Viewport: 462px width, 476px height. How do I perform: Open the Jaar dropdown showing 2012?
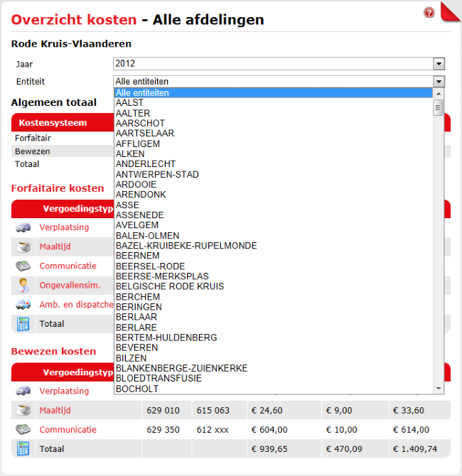coord(279,64)
